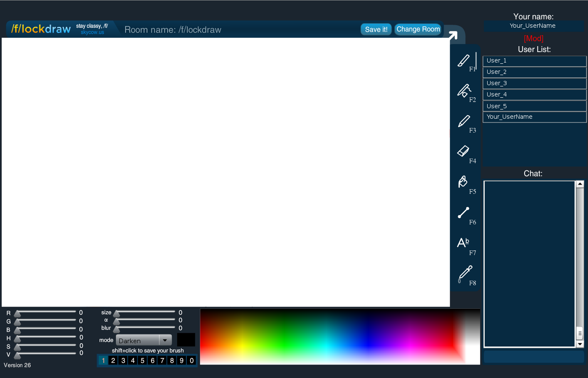This screenshot has width=588, height=378.
Task: Click the chat message input field
Action: coord(533,356)
